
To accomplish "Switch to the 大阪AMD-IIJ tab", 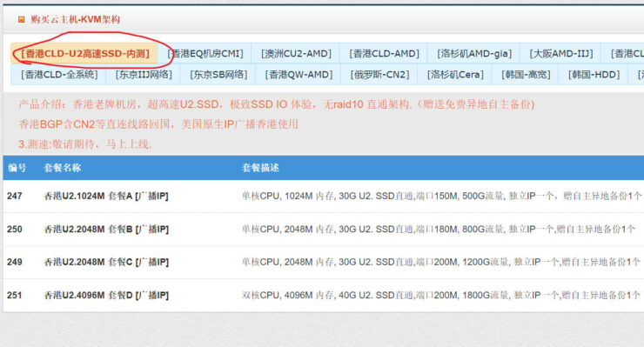I will tap(561, 53).
